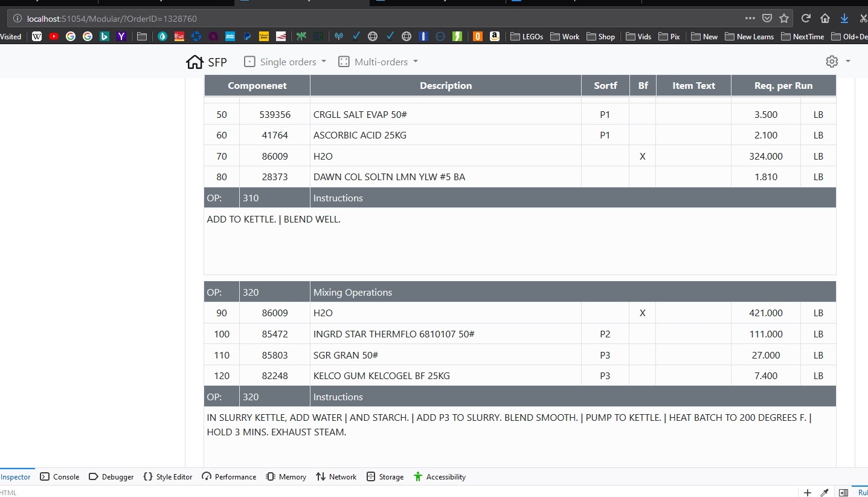Click the SFP home icon
The width and height of the screenshot is (868, 497).
coord(194,62)
